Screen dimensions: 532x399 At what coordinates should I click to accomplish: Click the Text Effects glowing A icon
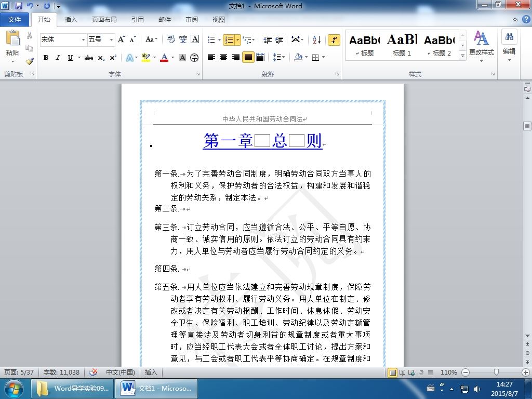[x=129, y=58]
